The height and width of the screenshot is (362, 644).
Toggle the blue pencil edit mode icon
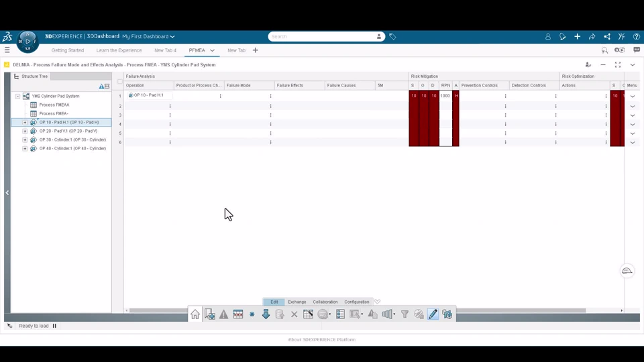coord(433,314)
